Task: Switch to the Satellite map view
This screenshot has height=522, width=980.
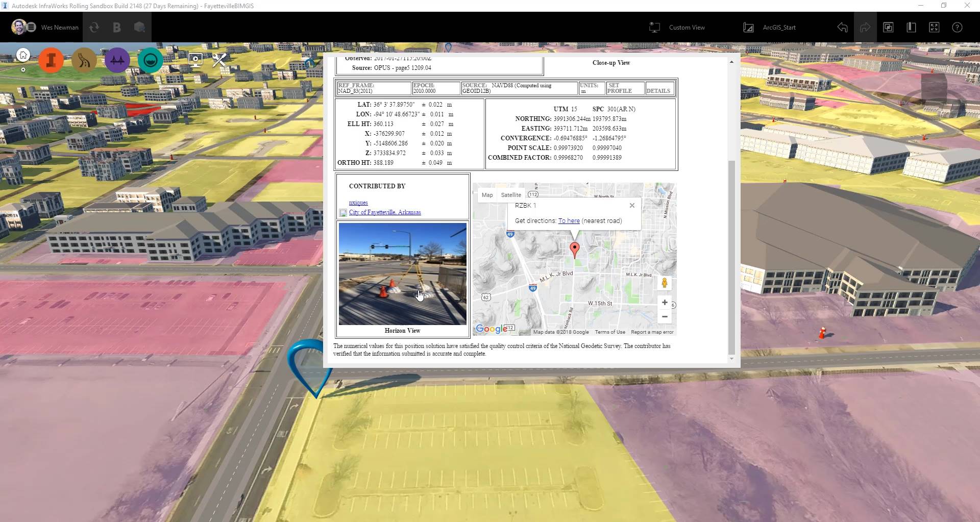Action: pos(510,194)
